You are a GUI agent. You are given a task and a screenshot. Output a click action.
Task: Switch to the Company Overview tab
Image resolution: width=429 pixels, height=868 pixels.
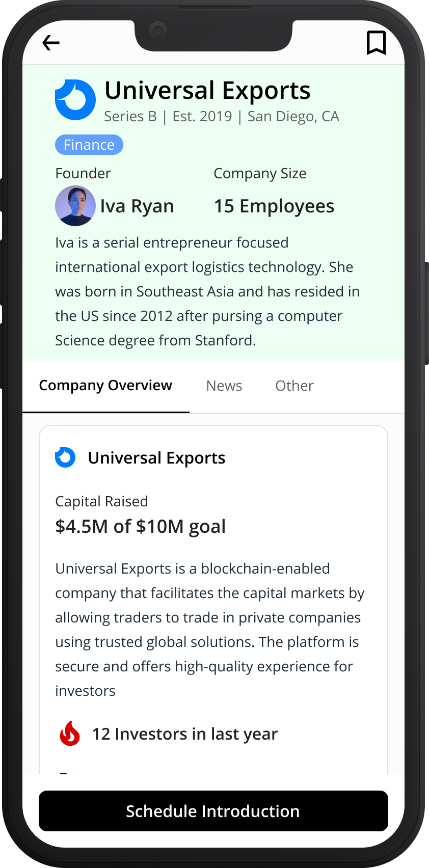tap(105, 386)
